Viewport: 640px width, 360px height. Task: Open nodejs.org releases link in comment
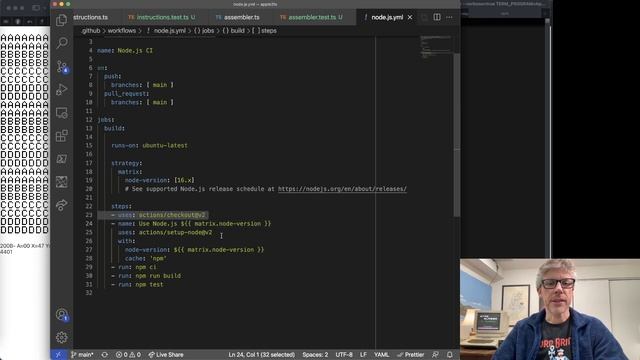pos(342,189)
